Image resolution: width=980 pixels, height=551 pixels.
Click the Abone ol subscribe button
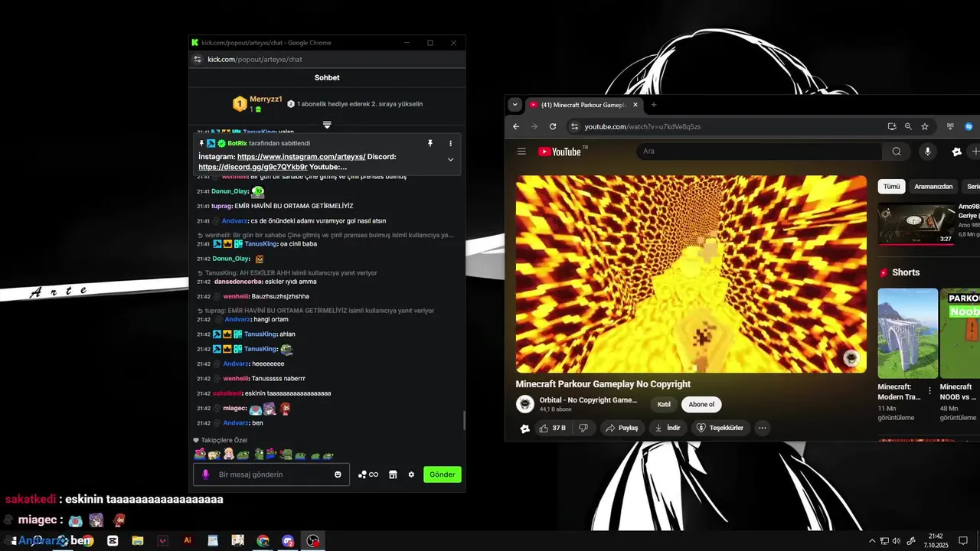tap(701, 404)
